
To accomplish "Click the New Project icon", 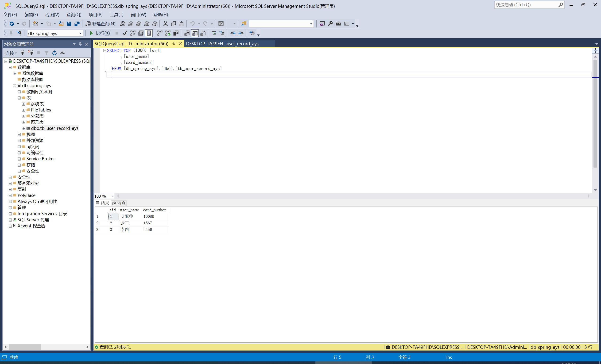I will tap(36, 24).
